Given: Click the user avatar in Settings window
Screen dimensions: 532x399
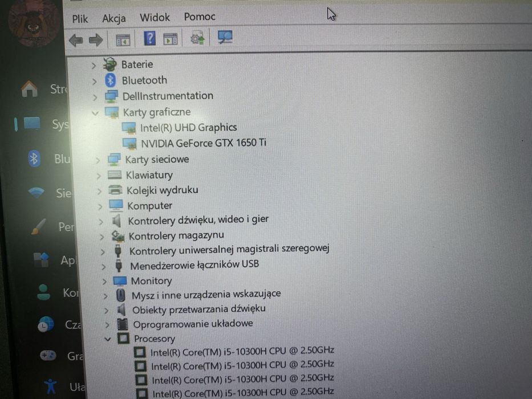Looking at the screenshot, I should [34, 22].
